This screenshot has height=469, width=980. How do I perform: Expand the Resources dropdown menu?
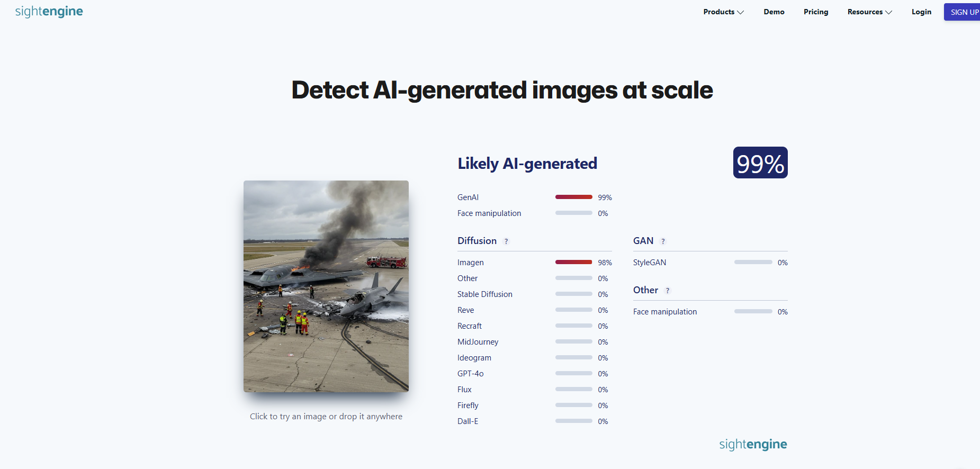click(x=869, y=12)
